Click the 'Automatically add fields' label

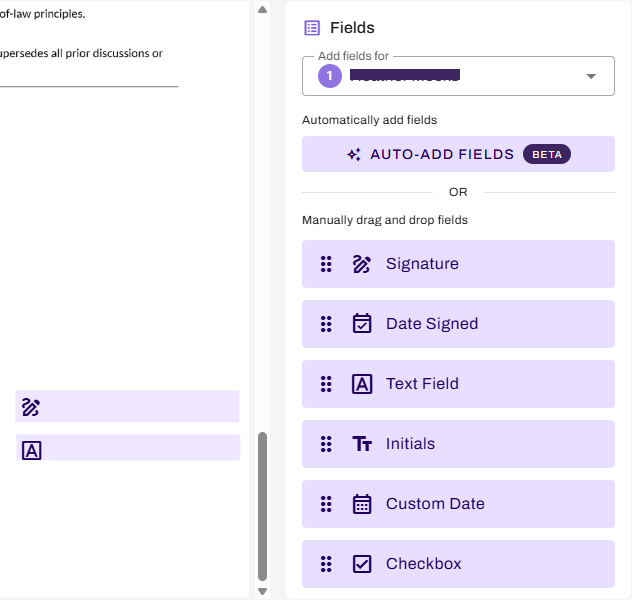pos(370,120)
